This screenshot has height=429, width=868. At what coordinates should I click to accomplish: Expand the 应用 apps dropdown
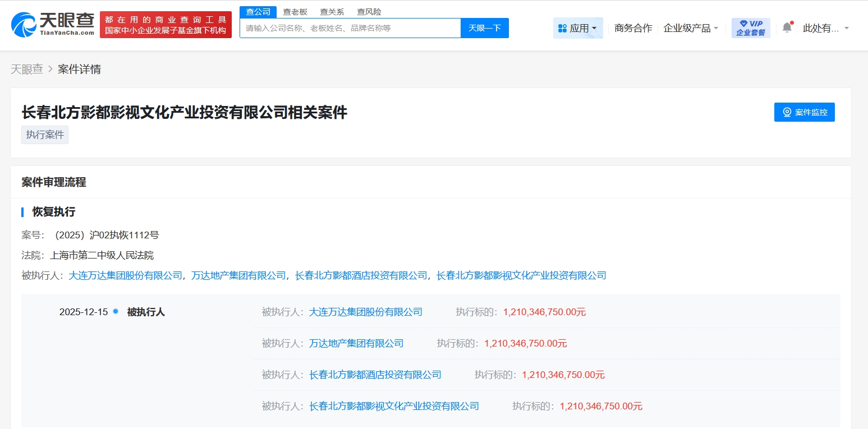click(578, 28)
